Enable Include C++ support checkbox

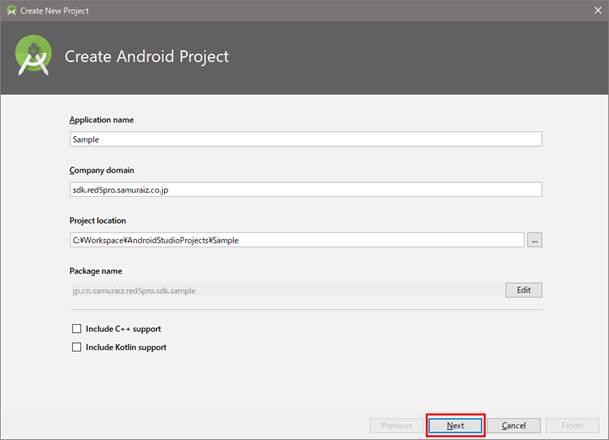coord(77,329)
